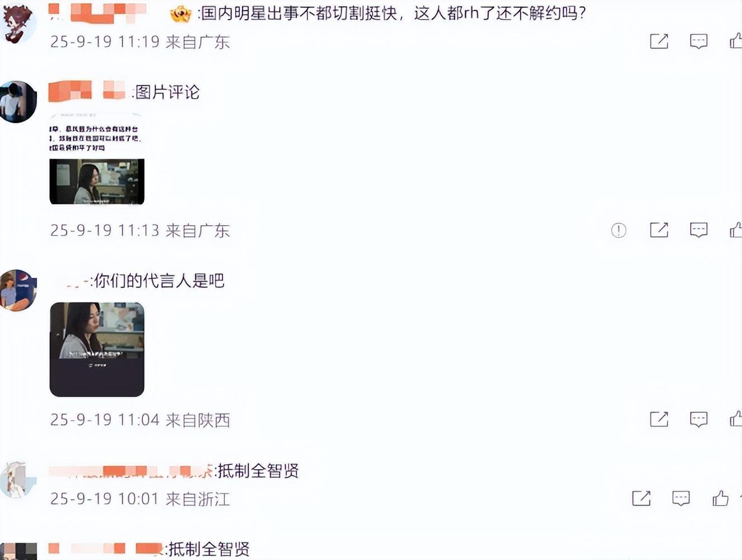
Task: Like the comment from 陕西 at 11:04
Action: pos(736,419)
